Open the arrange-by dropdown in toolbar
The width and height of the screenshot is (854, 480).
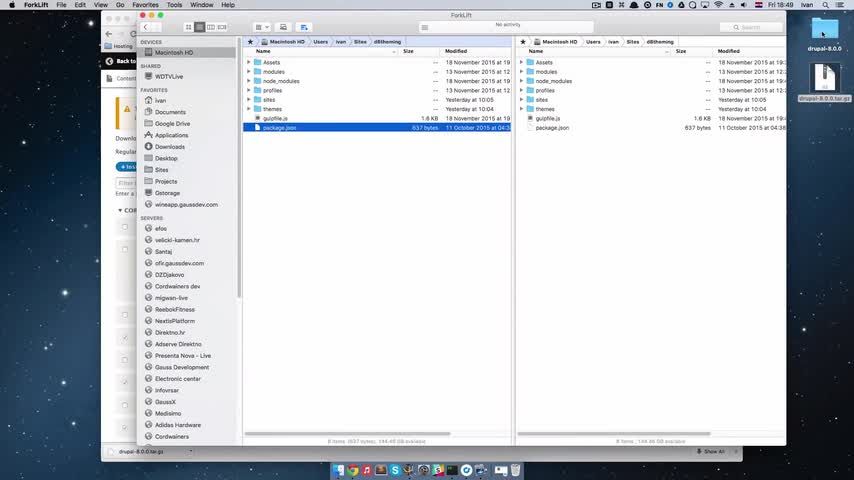262,27
